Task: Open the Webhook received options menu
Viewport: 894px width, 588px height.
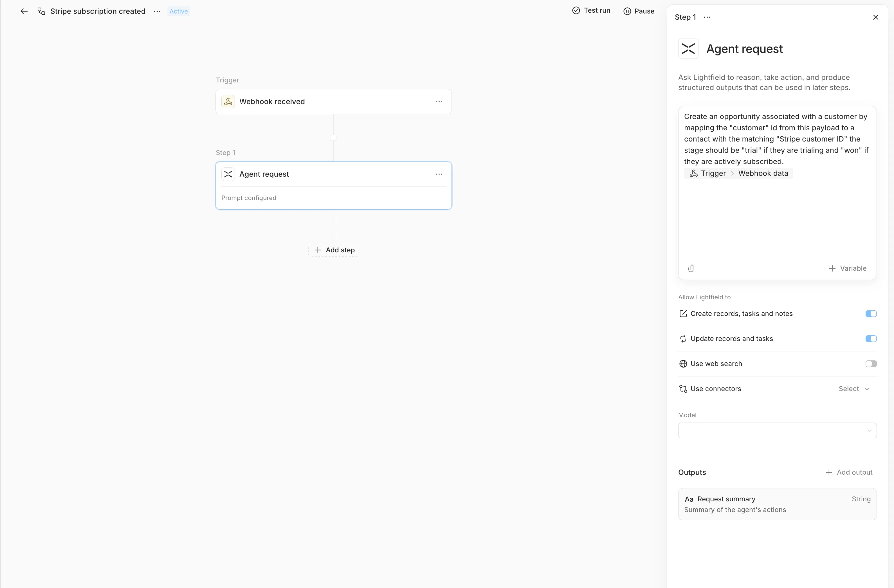Action: [x=439, y=102]
